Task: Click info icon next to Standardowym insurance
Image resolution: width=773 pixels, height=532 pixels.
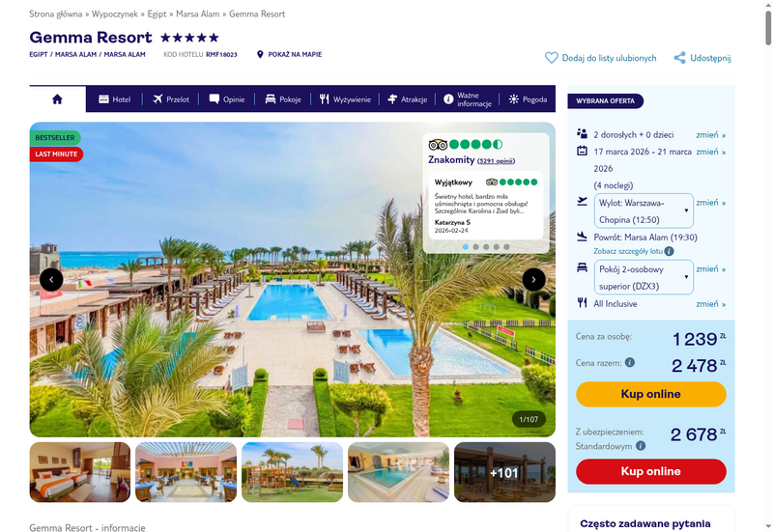Action: click(641, 446)
